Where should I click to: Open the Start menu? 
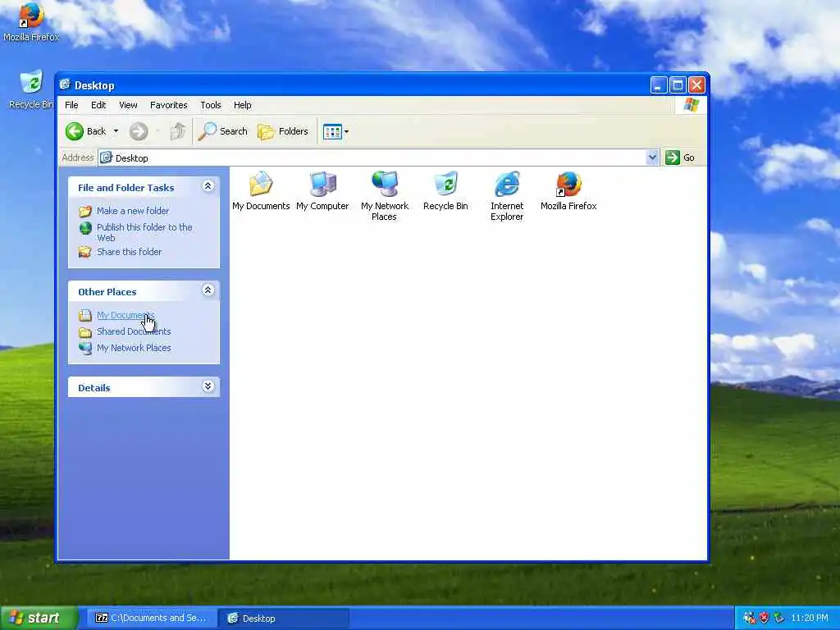39,618
